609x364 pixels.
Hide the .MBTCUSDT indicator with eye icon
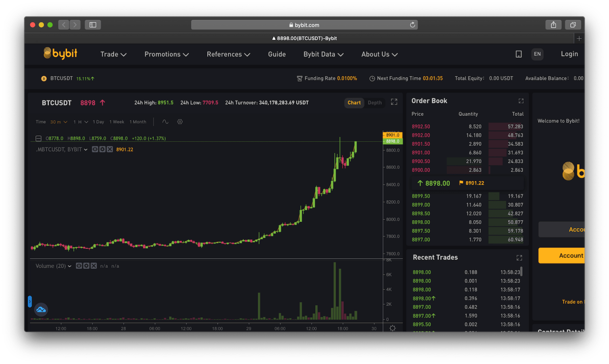coord(95,149)
